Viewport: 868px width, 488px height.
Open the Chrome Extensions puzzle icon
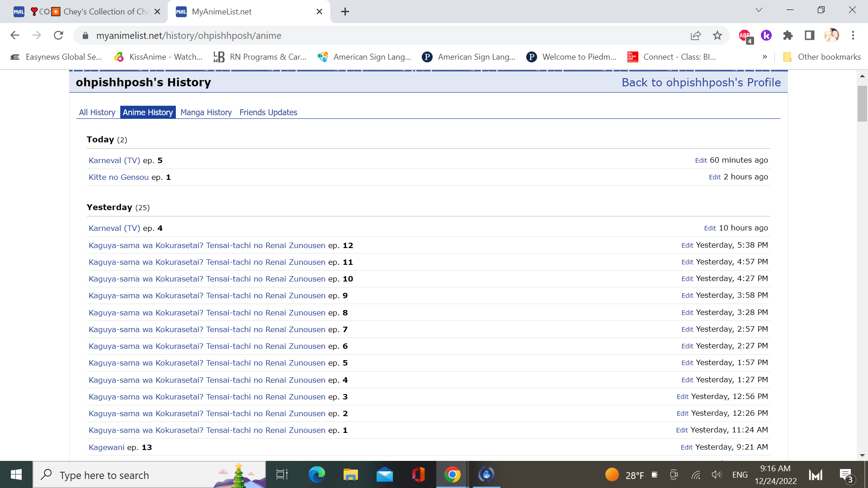pos(788,35)
